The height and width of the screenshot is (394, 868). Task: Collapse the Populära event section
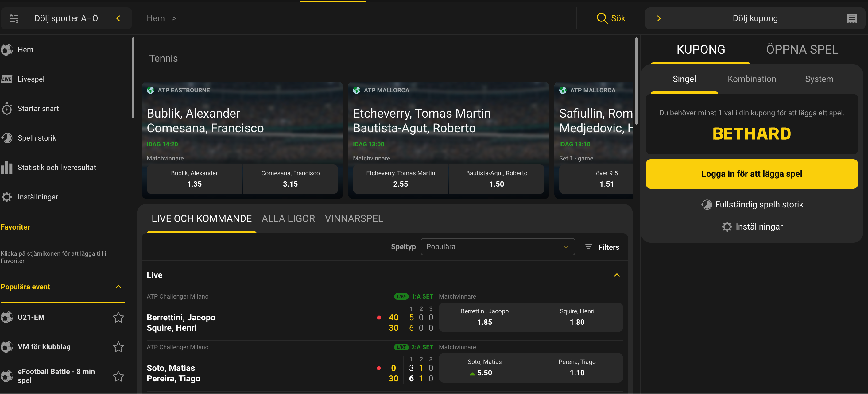(118, 287)
